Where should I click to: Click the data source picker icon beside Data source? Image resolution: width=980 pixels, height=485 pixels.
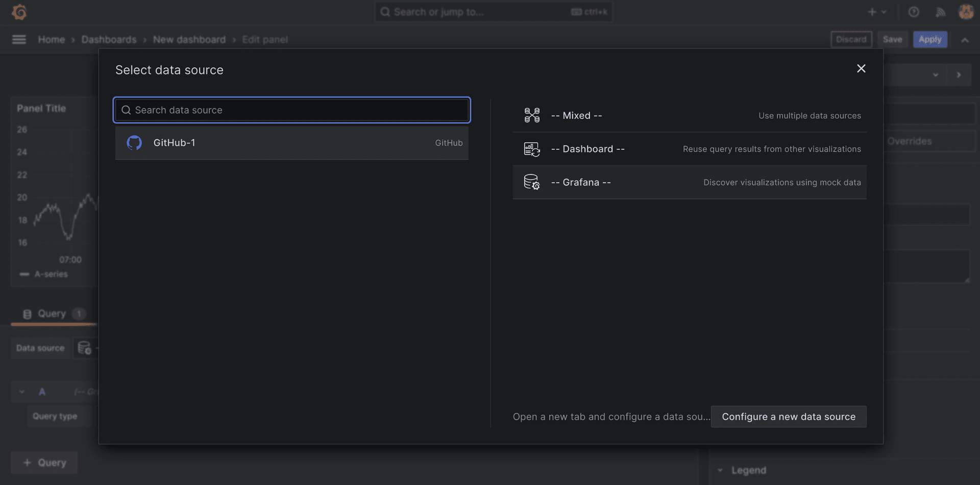pyautogui.click(x=85, y=348)
